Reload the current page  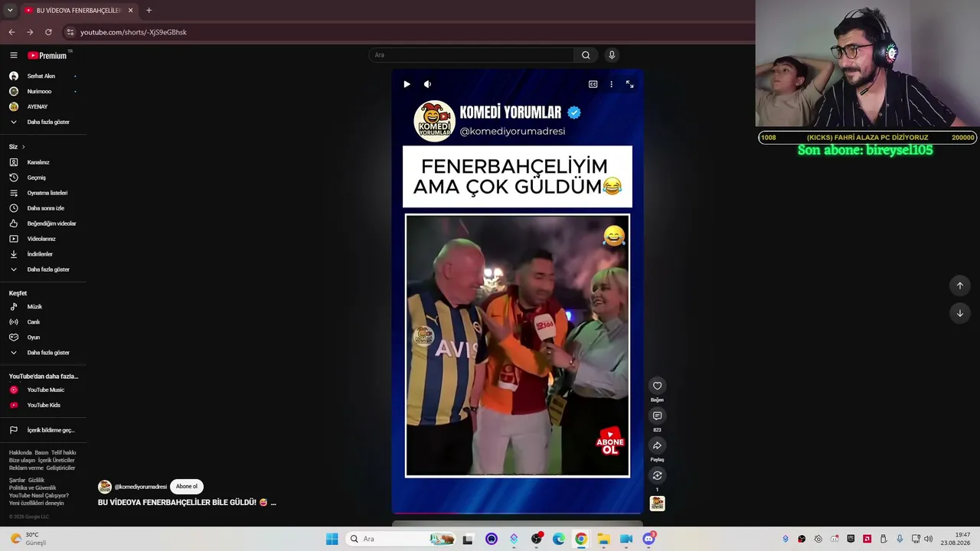(48, 32)
